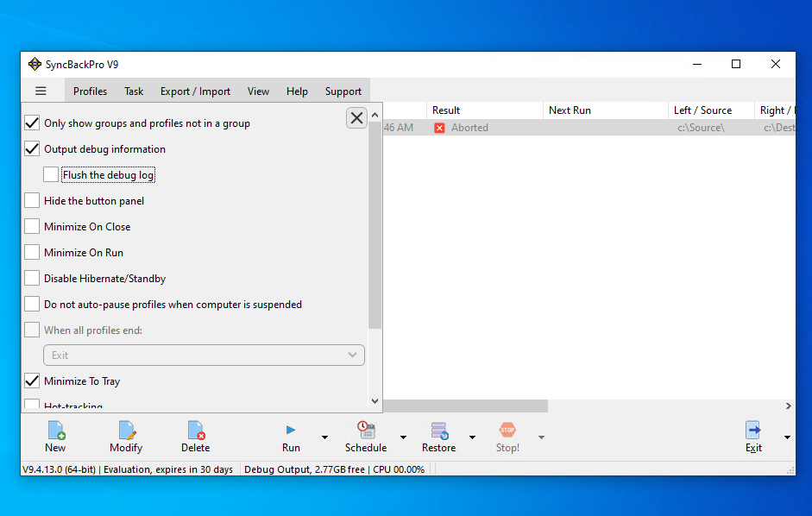Viewport: 812px width, 516px height.
Task: Click the c:\Source\ path cell
Action: pos(702,128)
